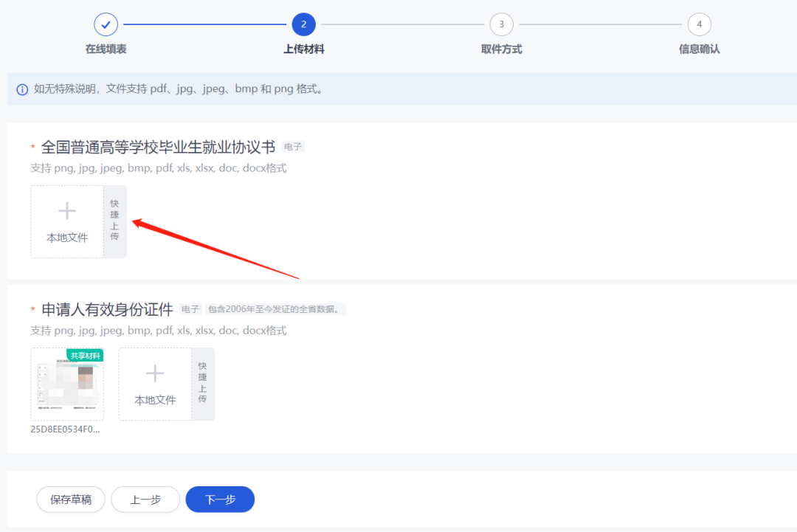
Task: Go back to the 在线填表 step
Action: (106, 49)
